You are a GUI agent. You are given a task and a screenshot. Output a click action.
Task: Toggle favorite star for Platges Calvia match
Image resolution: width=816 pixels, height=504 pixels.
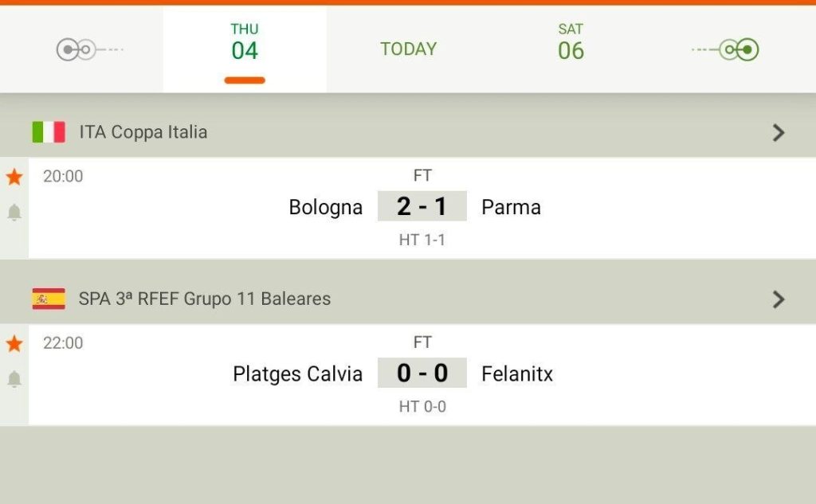click(14, 344)
